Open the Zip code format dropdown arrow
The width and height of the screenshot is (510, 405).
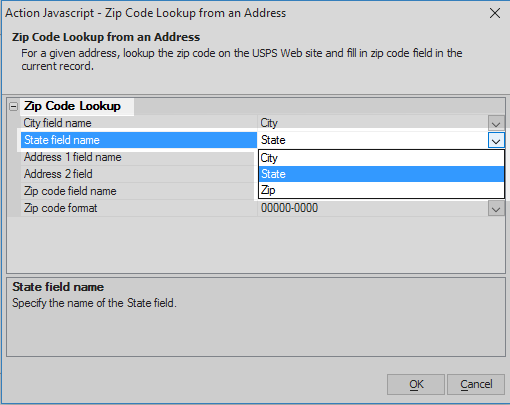tap(496, 209)
